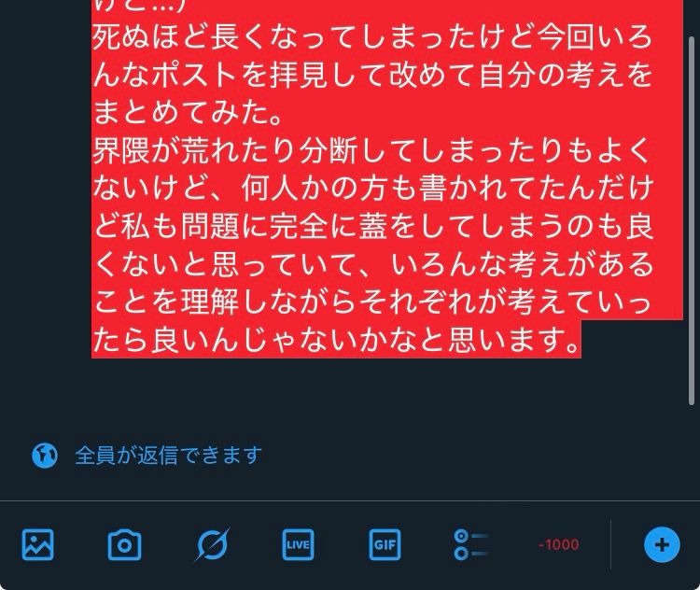This screenshot has width=700, height=590.
Task: Tap the globe icon beside reply settings
Action: click(45, 456)
